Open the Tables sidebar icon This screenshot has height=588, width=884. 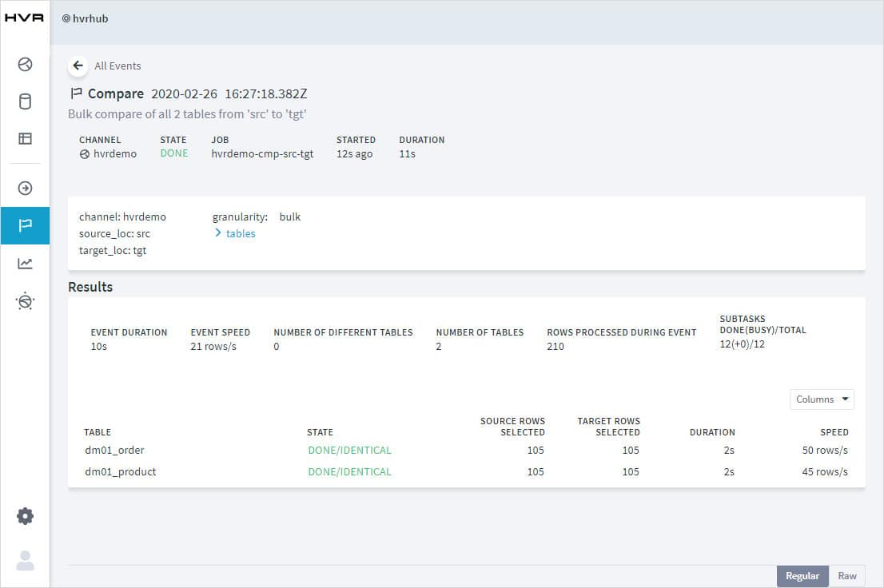coord(25,139)
